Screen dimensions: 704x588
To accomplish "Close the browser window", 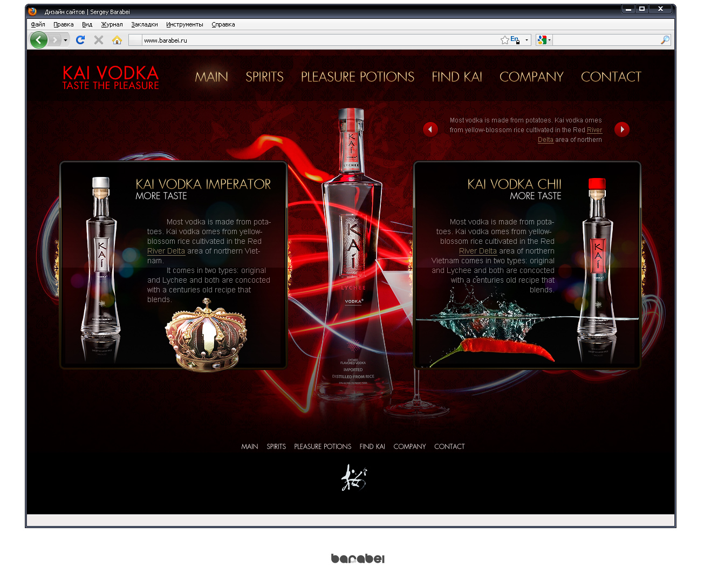I will tap(660, 9).
